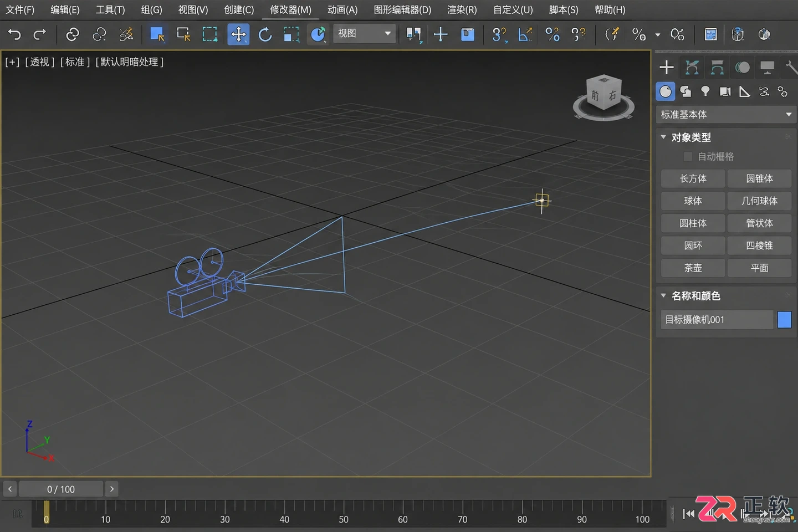Open the 标准基本体 dropdown
The width and height of the screenshot is (798, 532).
(726, 114)
